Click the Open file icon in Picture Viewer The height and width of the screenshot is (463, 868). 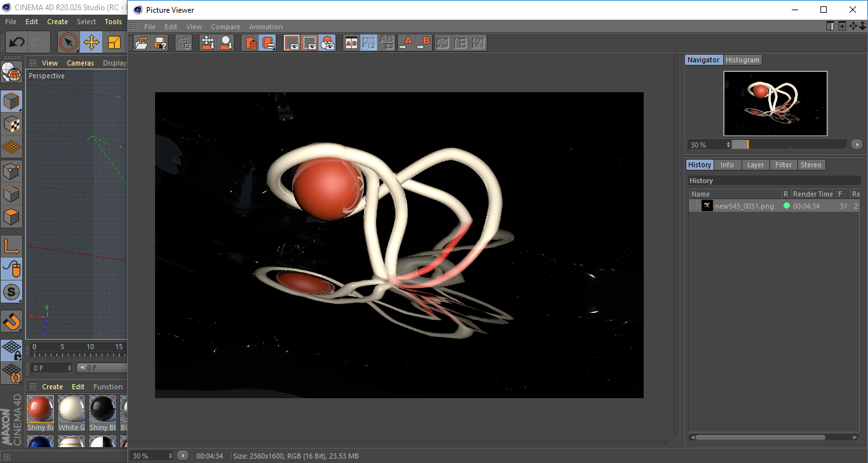click(x=142, y=43)
